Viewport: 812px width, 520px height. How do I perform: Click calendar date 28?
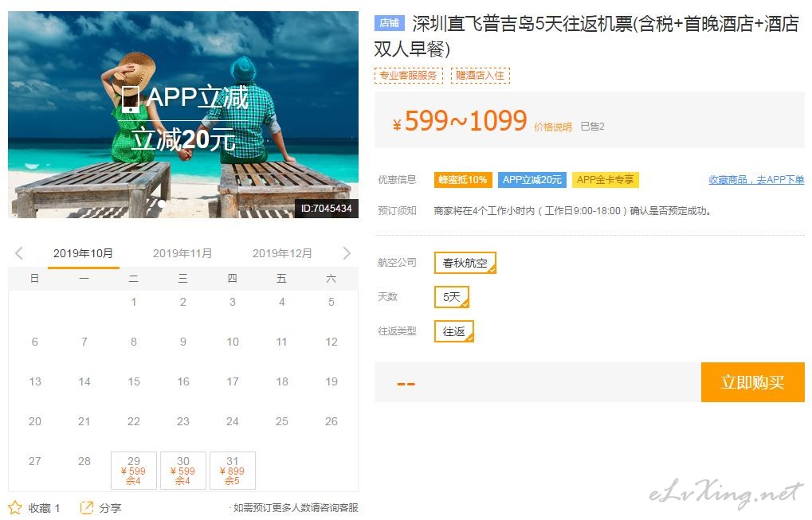(84, 461)
